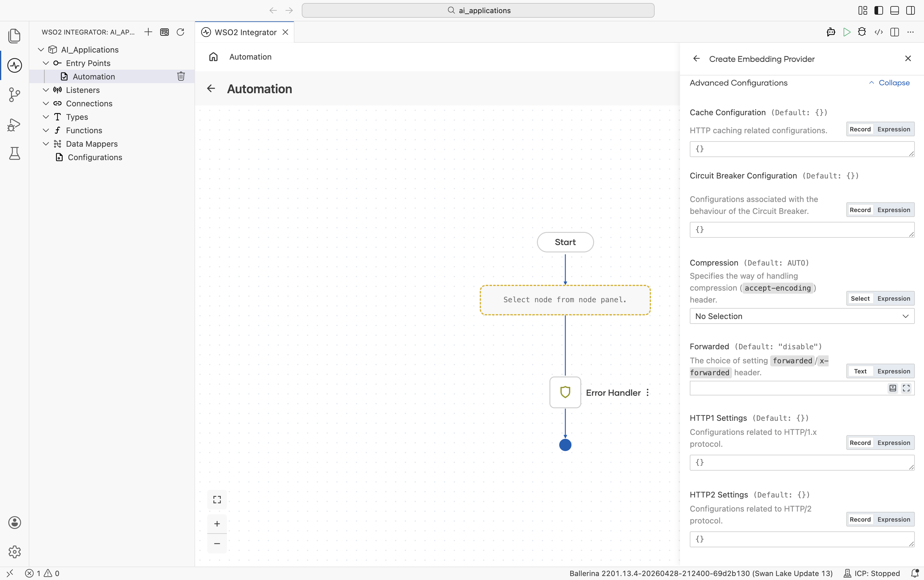Open Error Handler options menu (three dots)

648,392
